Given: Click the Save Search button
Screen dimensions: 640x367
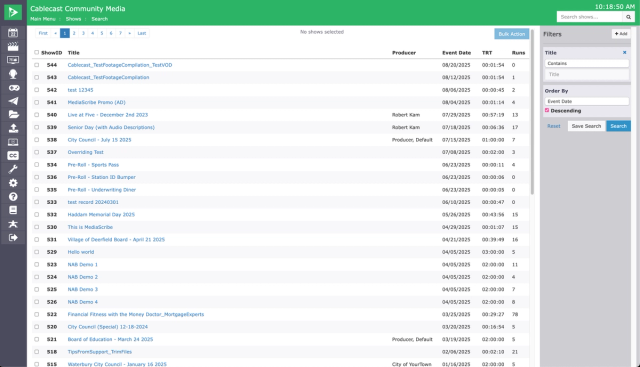Looking at the screenshot, I should (586, 126).
